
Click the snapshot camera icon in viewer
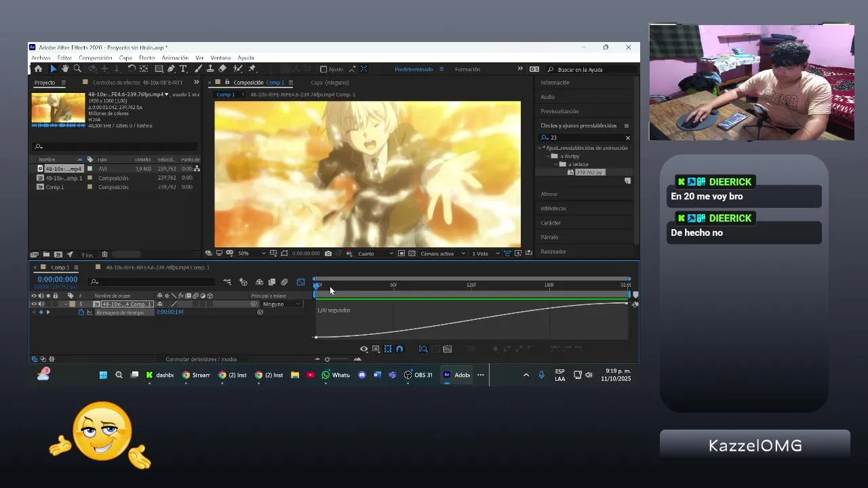pos(328,253)
